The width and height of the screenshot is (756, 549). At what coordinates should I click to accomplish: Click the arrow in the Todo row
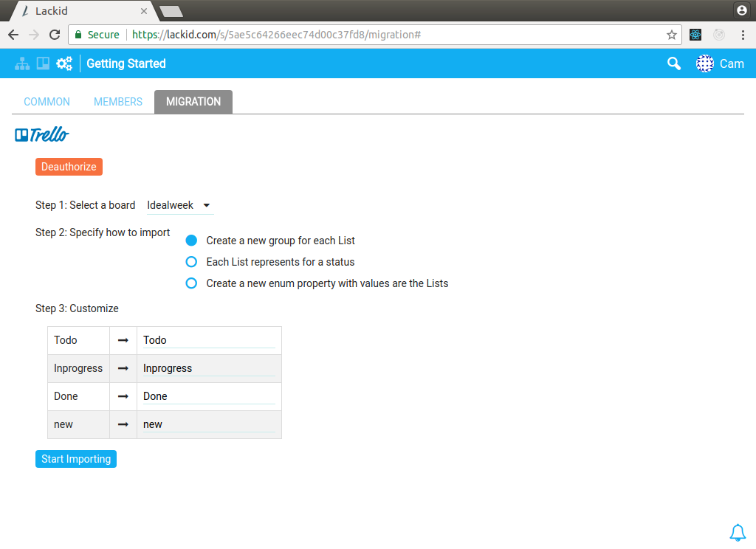click(123, 340)
